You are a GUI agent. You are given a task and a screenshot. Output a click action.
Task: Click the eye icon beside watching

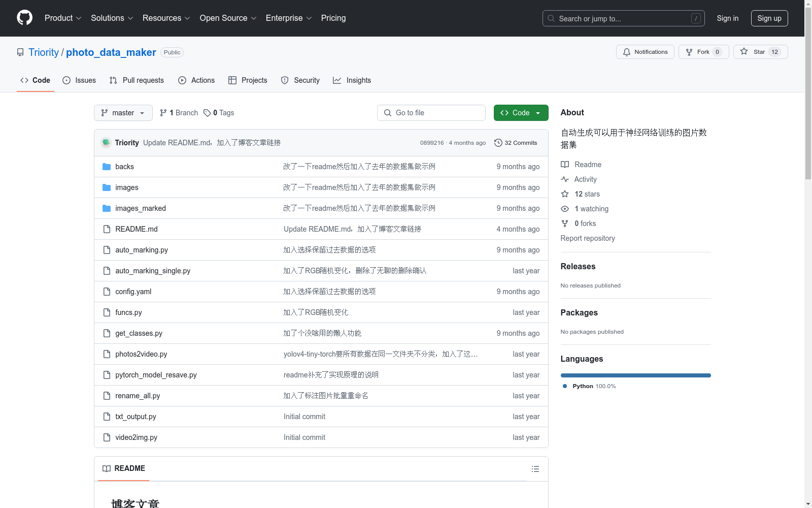(565, 209)
